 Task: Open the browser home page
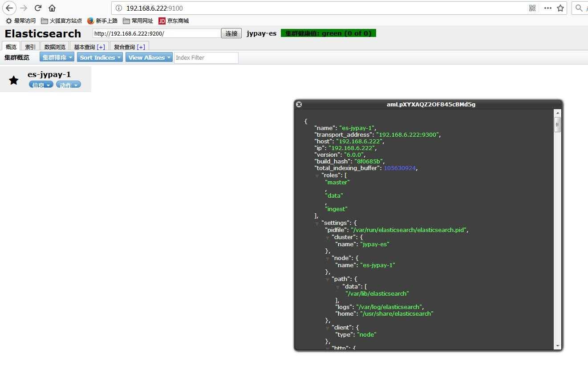pyautogui.click(x=52, y=8)
